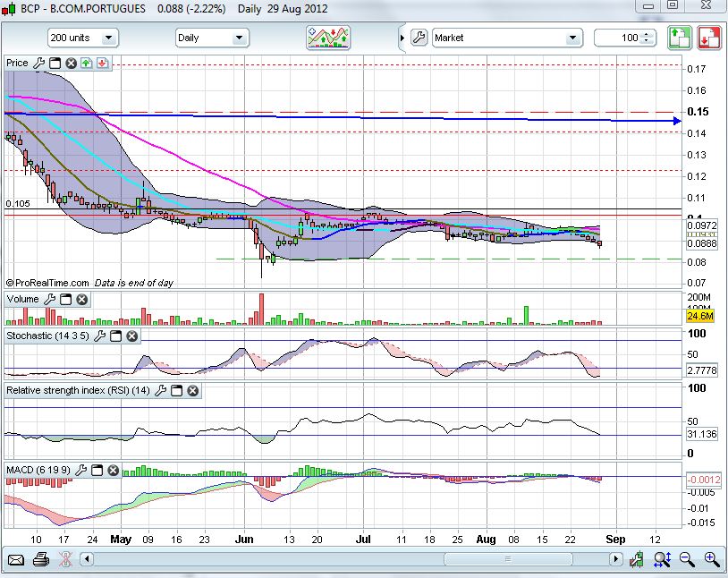728x578 pixels.
Task: Click the "MACD (6 19 9)" panel title
Action: (x=38, y=471)
